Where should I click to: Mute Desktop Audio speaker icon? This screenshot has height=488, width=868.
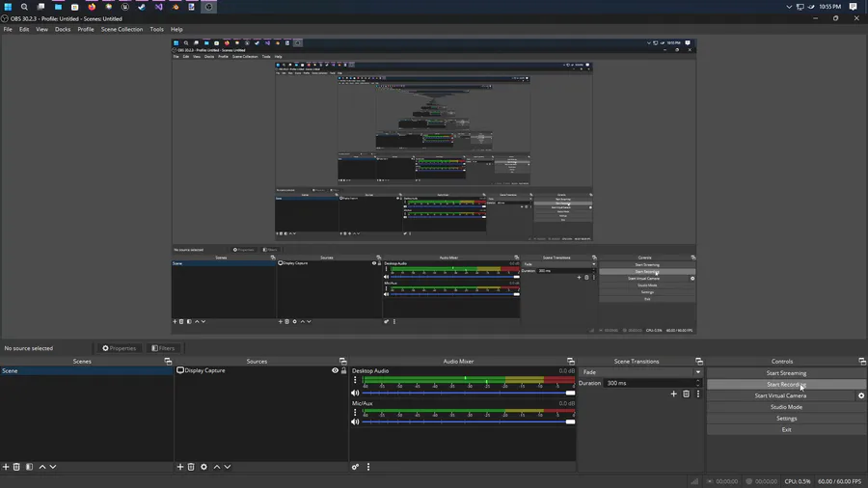coord(355,393)
